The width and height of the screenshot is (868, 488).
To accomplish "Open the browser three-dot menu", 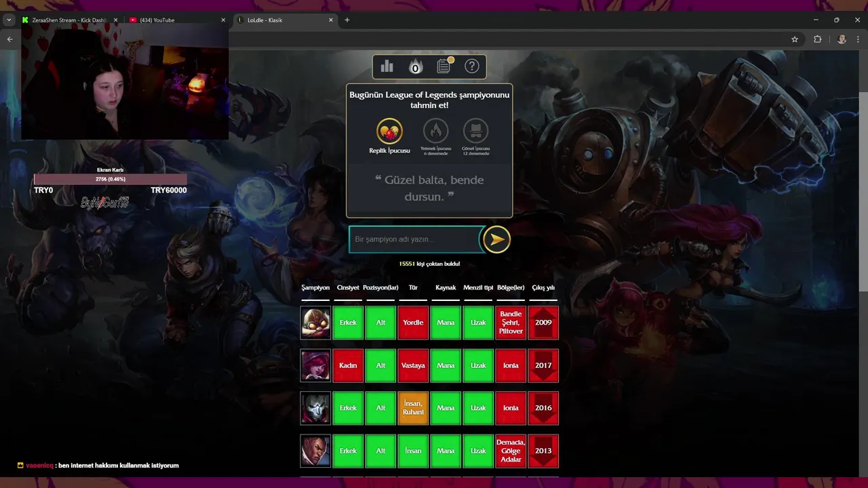I will tap(858, 39).
